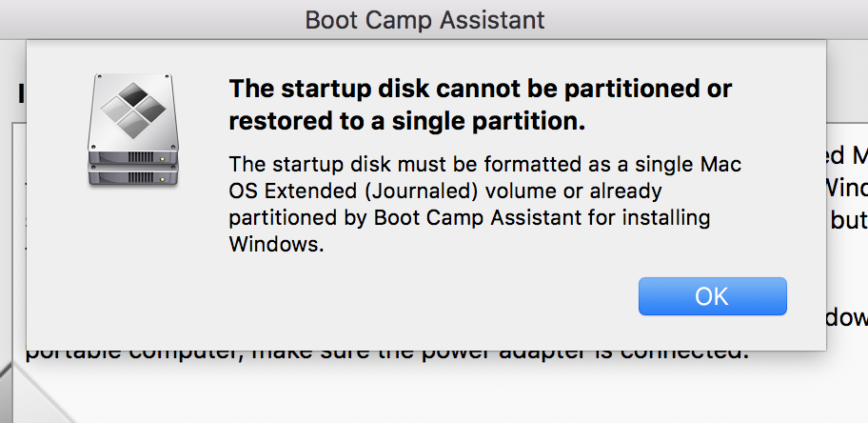Click the empty title bar area right of title
The image size is (868, 423).
[x=714, y=19]
